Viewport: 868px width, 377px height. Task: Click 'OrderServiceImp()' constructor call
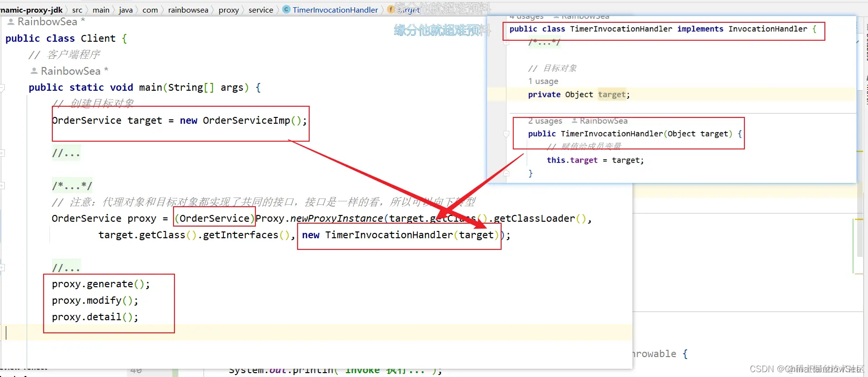click(252, 120)
